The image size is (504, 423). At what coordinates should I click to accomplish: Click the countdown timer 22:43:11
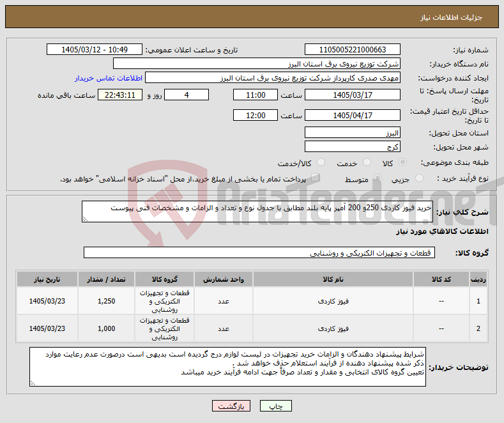coord(120,95)
